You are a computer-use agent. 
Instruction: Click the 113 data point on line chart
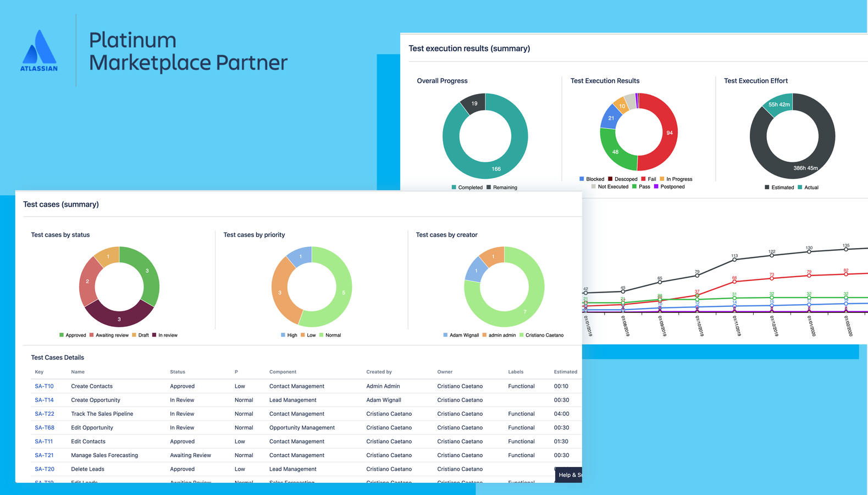734,260
